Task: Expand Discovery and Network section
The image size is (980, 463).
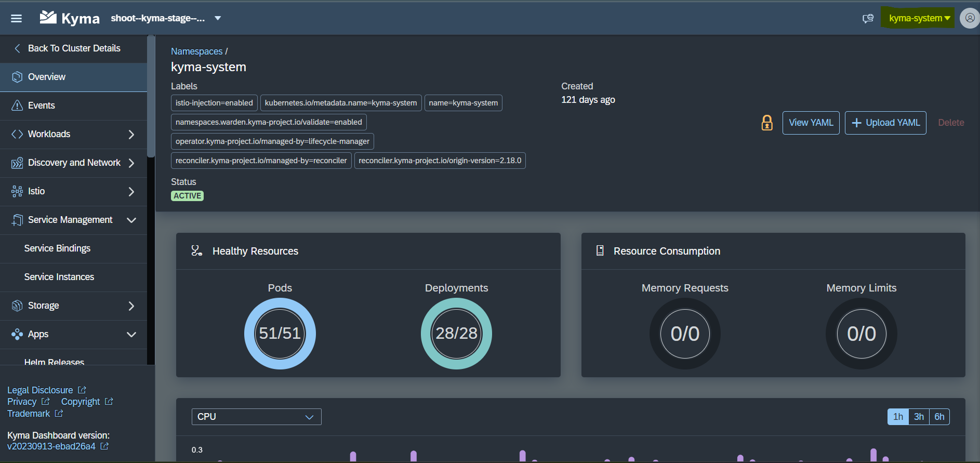Action: [131, 163]
